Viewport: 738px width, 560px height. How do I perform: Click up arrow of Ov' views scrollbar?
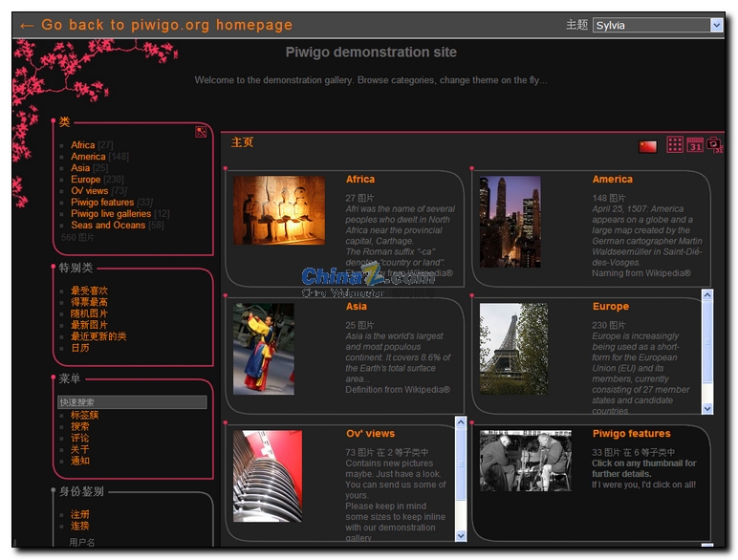pos(461,422)
